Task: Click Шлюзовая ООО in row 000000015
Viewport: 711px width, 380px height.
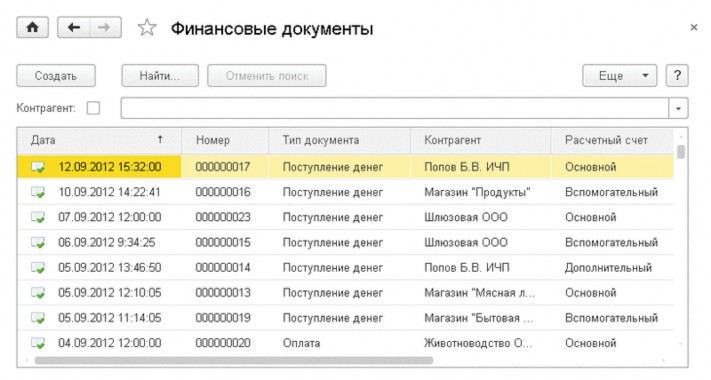Action: (x=466, y=243)
